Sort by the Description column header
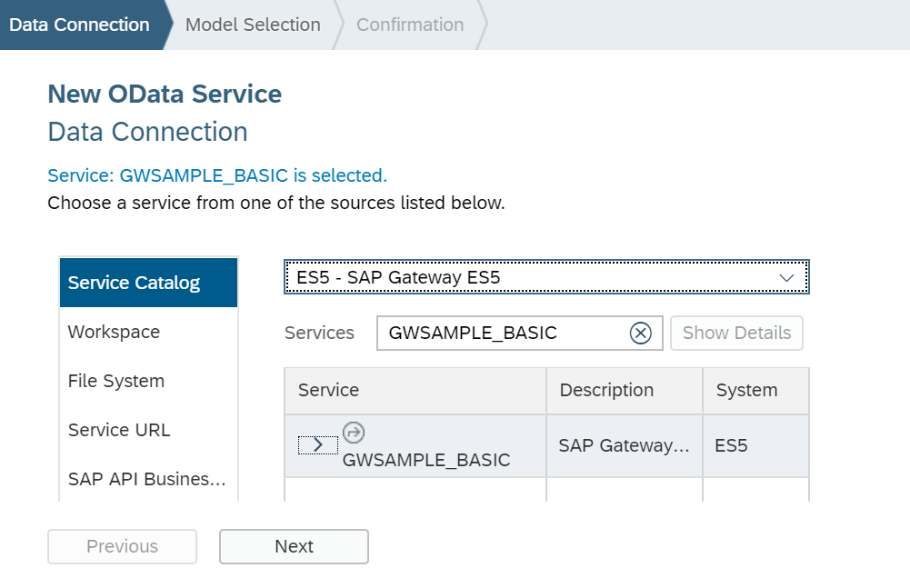This screenshot has width=910, height=588. [605, 390]
